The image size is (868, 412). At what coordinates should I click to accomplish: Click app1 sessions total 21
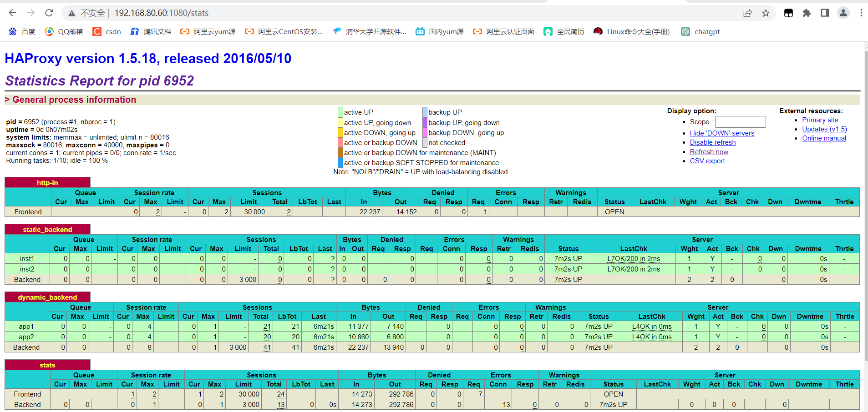tap(267, 327)
